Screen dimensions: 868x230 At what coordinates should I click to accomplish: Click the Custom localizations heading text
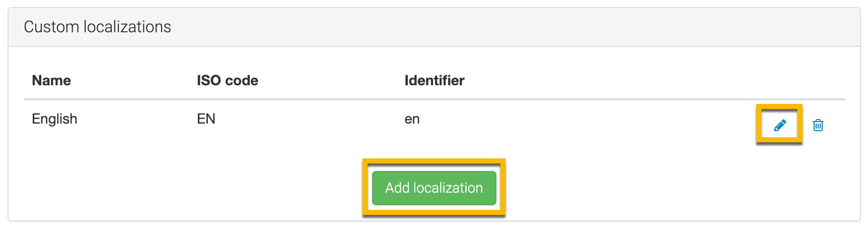click(x=97, y=27)
